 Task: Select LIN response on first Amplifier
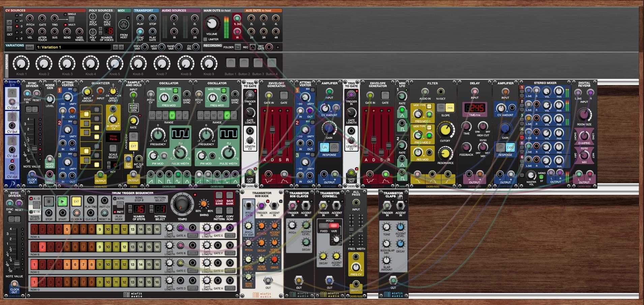pyautogui.click(x=325, y=147)
